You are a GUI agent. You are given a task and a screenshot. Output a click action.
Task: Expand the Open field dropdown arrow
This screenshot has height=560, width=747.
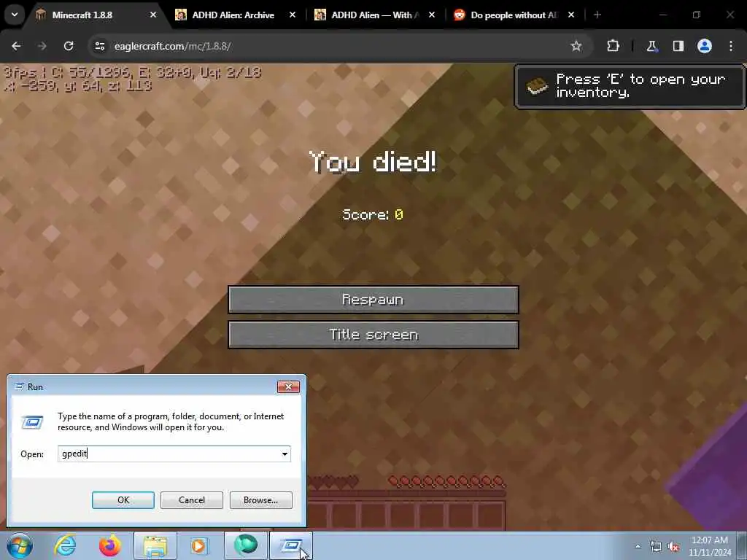point(285,454)
